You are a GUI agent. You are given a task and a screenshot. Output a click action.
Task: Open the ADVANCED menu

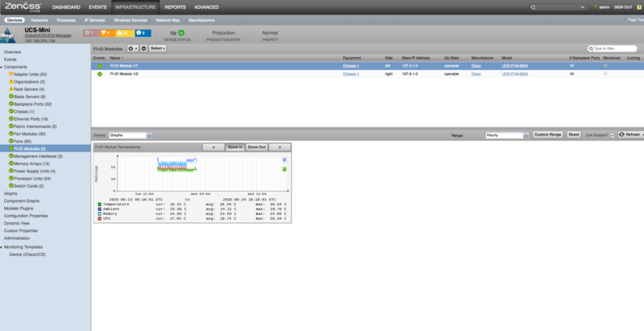pyautogui.click(x=206, y=7)
